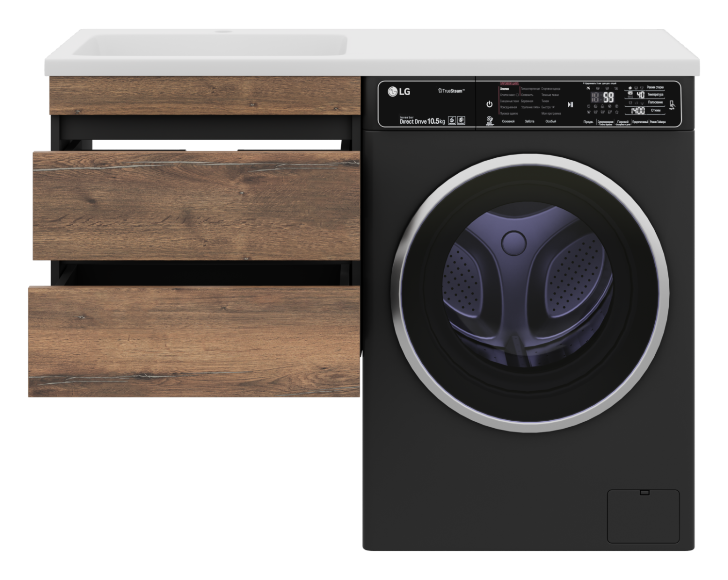Click the child lock indicator icon
Viewport: 728px width, 580px height.
(602, 106)
